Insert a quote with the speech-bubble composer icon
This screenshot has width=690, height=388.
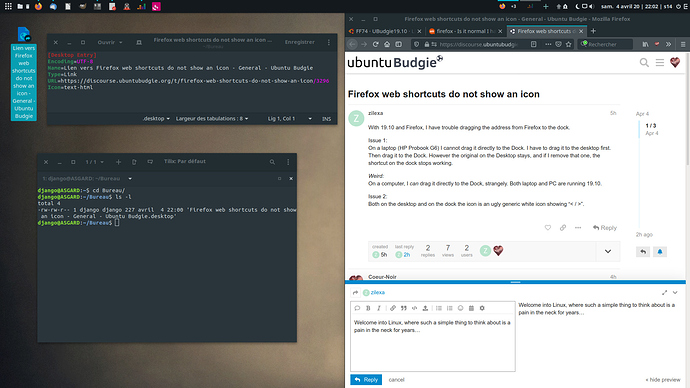(x=357, y=308)
